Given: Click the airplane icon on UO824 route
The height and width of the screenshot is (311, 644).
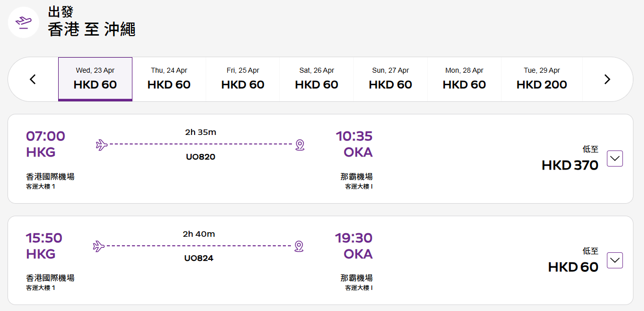Looking at the screenshot, I should [x=99, y=246].
